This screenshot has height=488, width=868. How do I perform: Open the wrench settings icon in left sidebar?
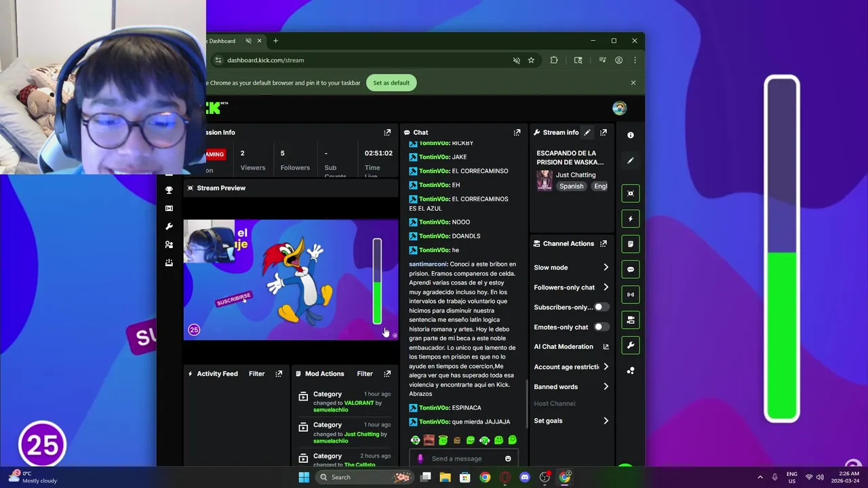169,226
